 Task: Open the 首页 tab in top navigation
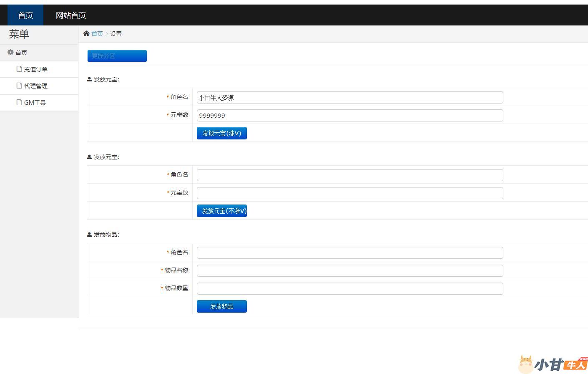[25, 15]
